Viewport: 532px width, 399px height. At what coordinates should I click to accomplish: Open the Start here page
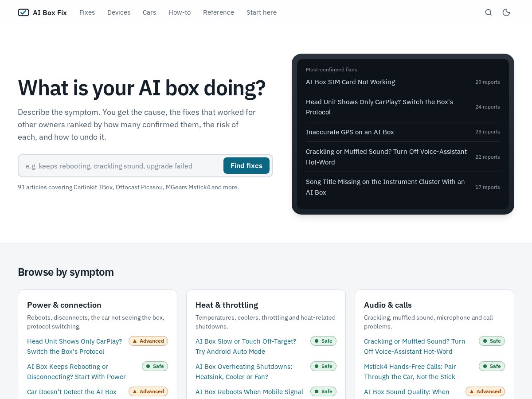[262, 12]
